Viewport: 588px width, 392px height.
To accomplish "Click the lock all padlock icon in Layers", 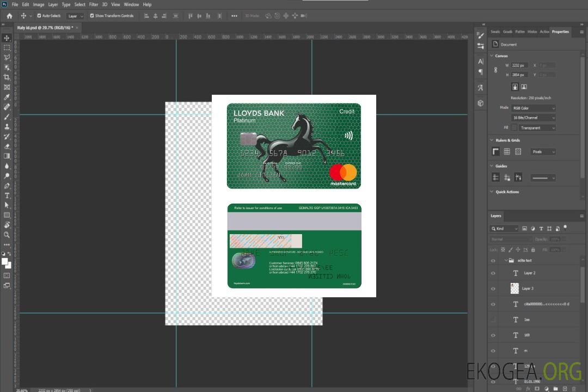I will pyautogui.click(x=533, y=249).
